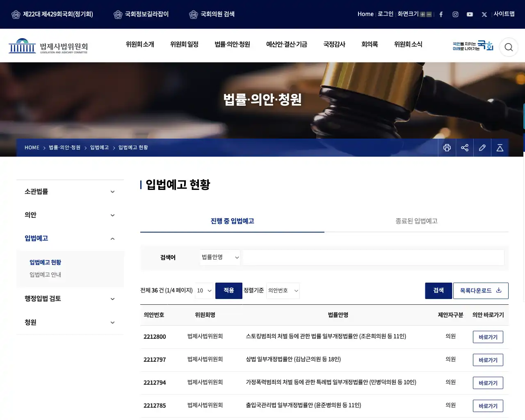The image size is (525, 420).
Task: Switch to the 종료된 입법예고 tab
Action: click(416, 221)
